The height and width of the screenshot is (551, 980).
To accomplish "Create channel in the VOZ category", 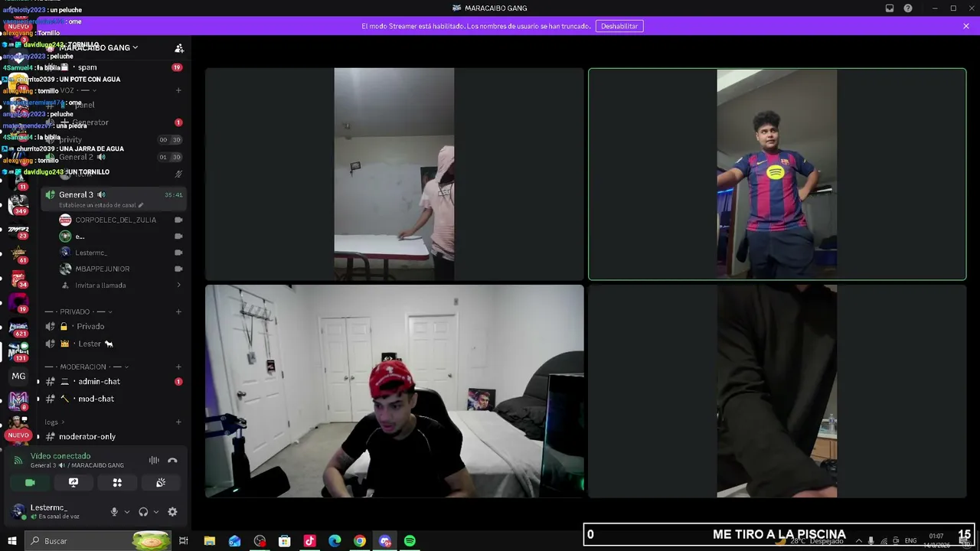I will [178, 90].
